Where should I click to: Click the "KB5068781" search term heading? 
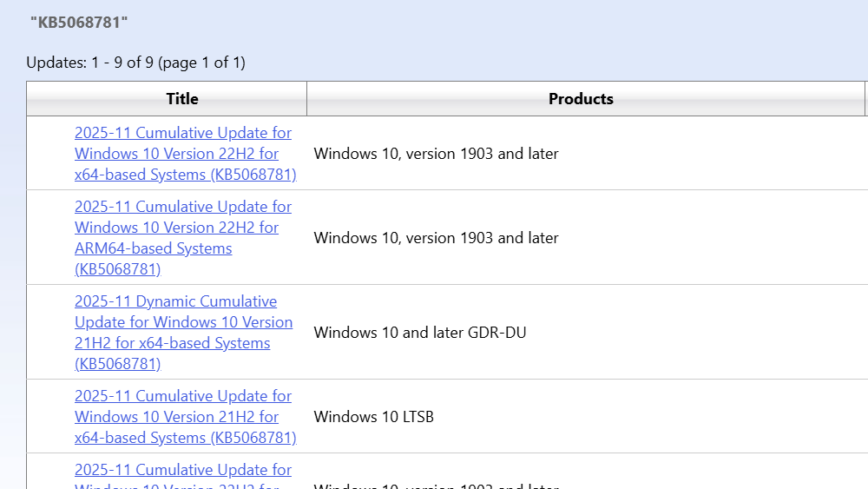pyautogui.click(x=79, y=22)
